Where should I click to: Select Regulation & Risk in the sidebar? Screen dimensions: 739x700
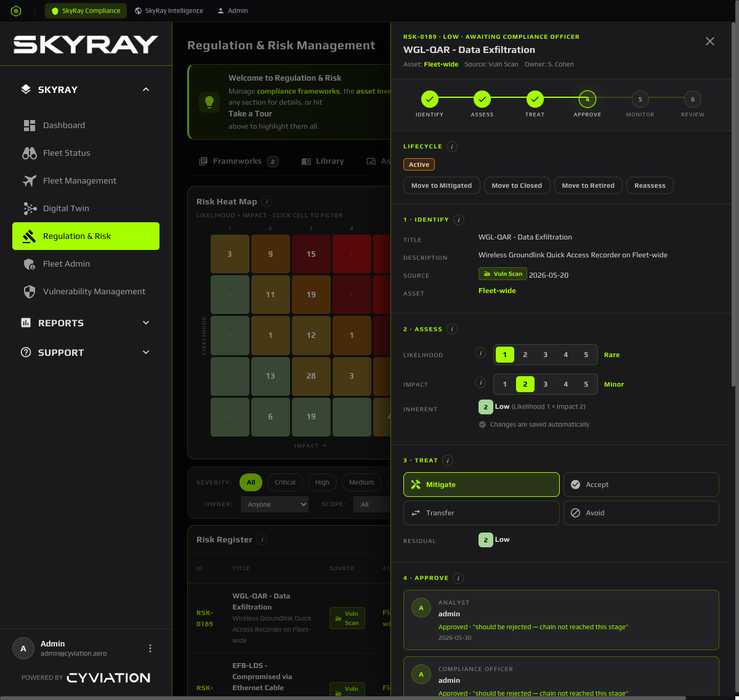86,236
